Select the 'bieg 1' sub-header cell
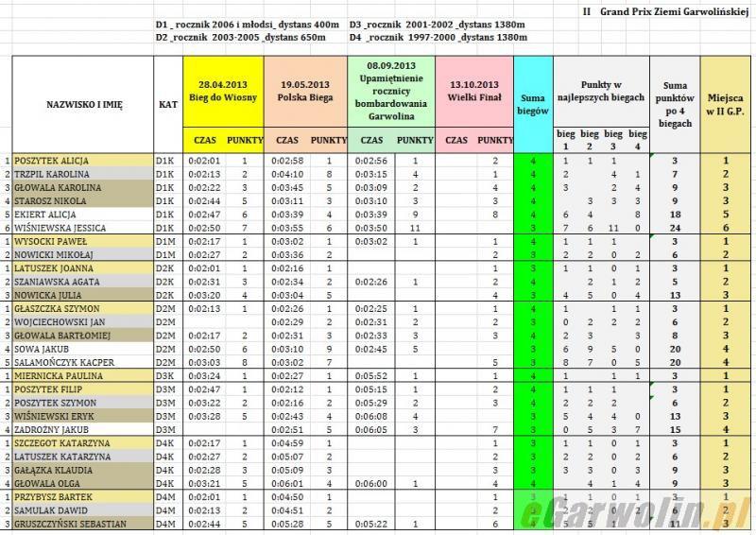Viewport: 756px width, 535px height. pos(565,141)
